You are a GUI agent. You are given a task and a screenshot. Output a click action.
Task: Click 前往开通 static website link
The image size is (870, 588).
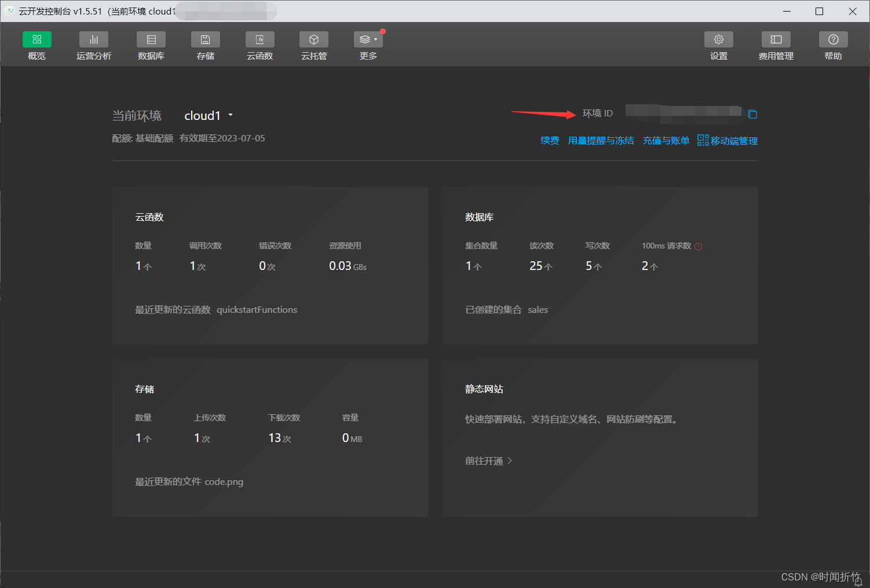[x=488, y=461]
